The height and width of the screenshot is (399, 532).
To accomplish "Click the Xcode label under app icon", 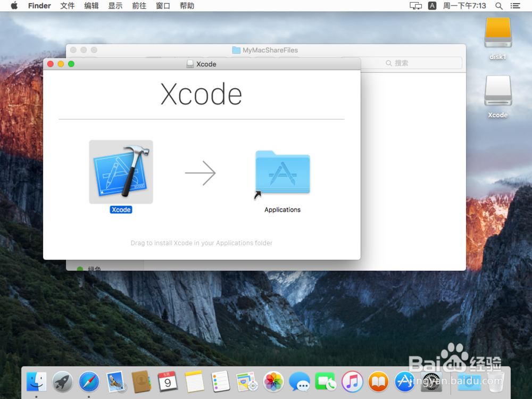I will (121, 210).
